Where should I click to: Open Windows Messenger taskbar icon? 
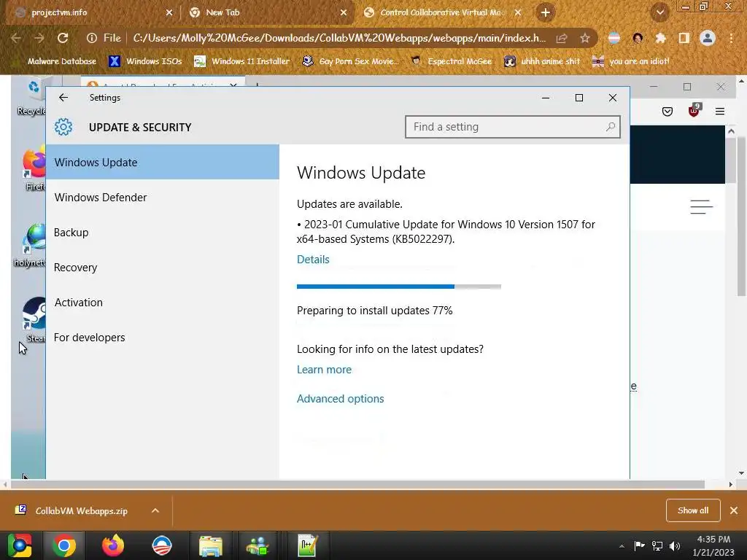(x=258, y=545)
